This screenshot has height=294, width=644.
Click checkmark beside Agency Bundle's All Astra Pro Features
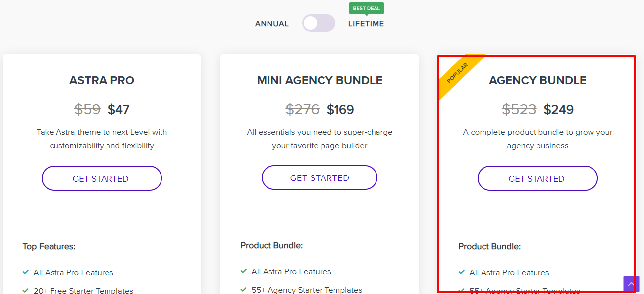pyautogui.click(x=461, y=272)
